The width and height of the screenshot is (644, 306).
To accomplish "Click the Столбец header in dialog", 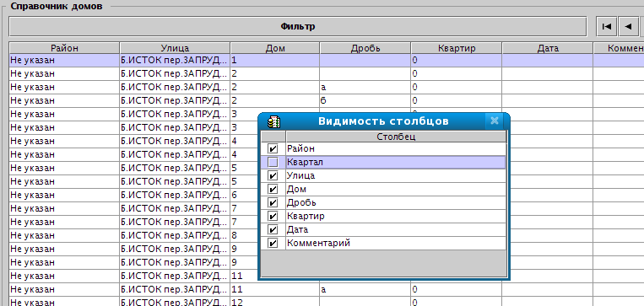I will click(x=396, y=137).
